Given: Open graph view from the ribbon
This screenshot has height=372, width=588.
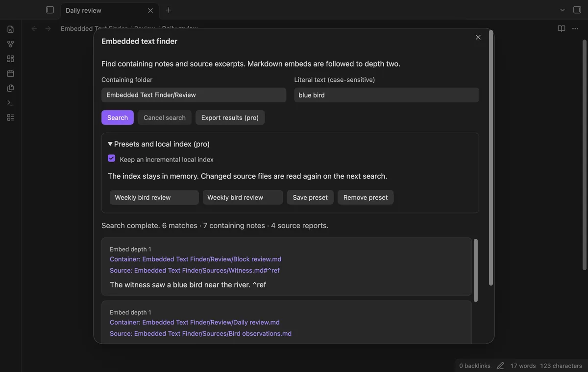Looking at the screenshot, I should [10, 44].
